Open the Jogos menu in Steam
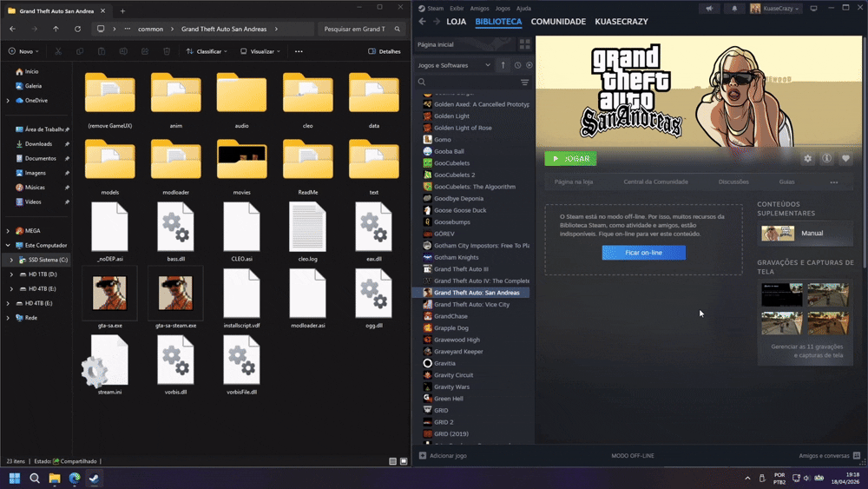868x489 pixels. (502, 9)
